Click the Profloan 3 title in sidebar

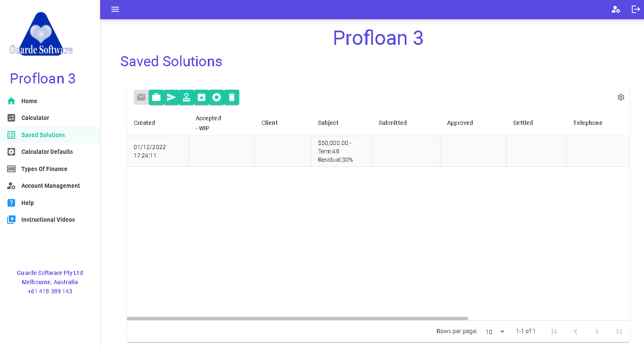(43, 78)
